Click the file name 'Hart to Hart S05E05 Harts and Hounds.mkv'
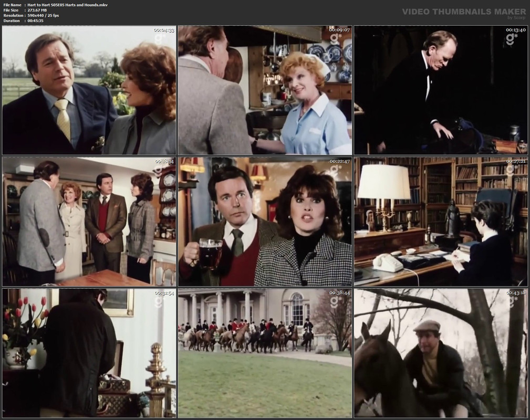Viewport: 530px width, 420px height. [x=68, y=5]
